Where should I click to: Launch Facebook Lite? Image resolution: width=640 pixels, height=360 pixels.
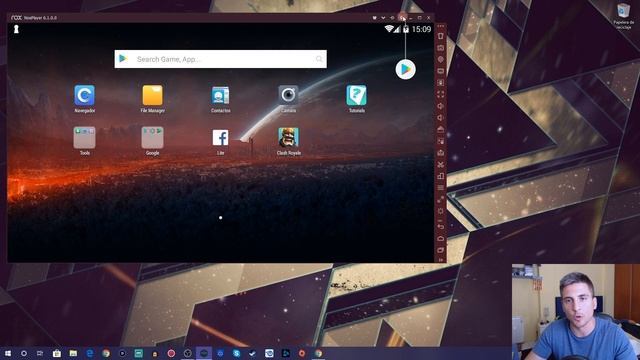point(220,138)
